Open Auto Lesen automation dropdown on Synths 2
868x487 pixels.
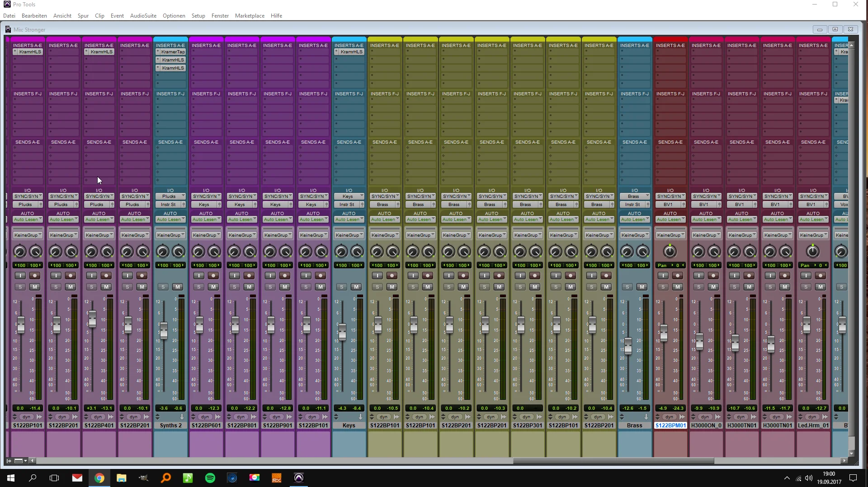(x=170, y=220)
